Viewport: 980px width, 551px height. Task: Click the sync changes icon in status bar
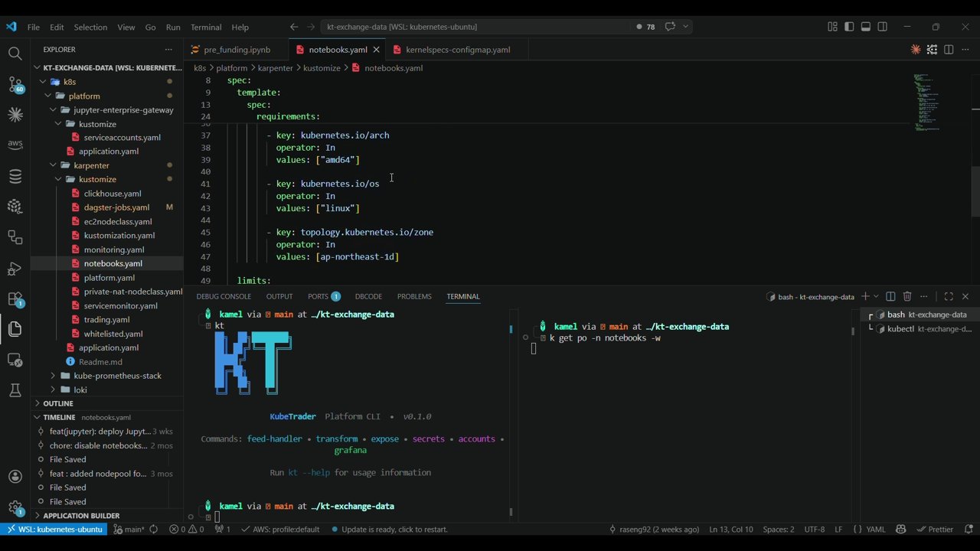[x=153, y=530]
